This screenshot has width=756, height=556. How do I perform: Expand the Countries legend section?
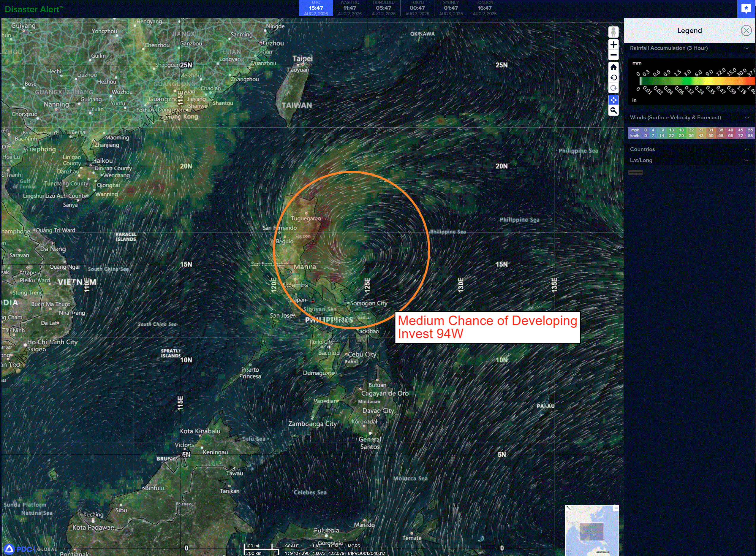[746, 149]
